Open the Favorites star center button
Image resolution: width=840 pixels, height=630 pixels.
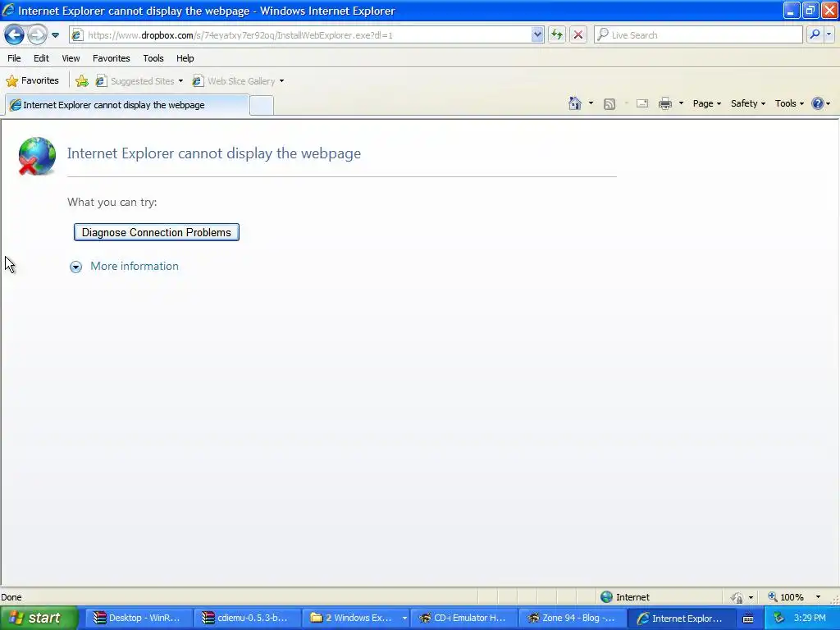tap(32, 81)
